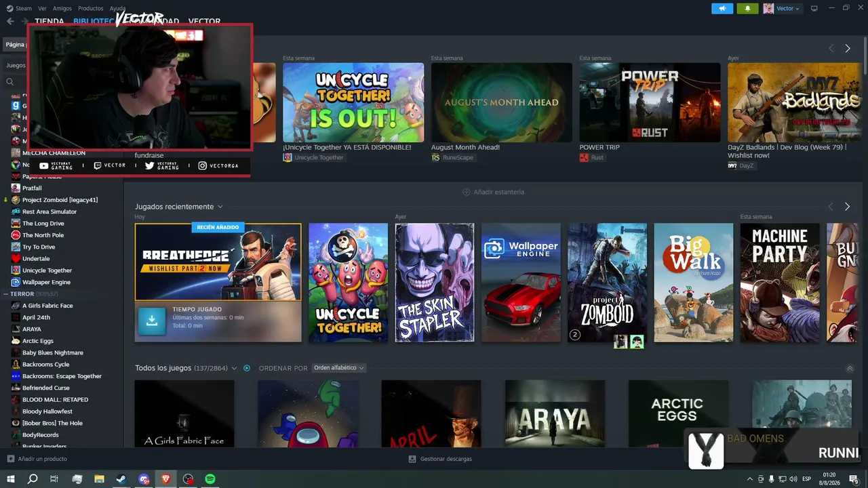Open Windows taskbar search
868x488 pixels.
33,479
